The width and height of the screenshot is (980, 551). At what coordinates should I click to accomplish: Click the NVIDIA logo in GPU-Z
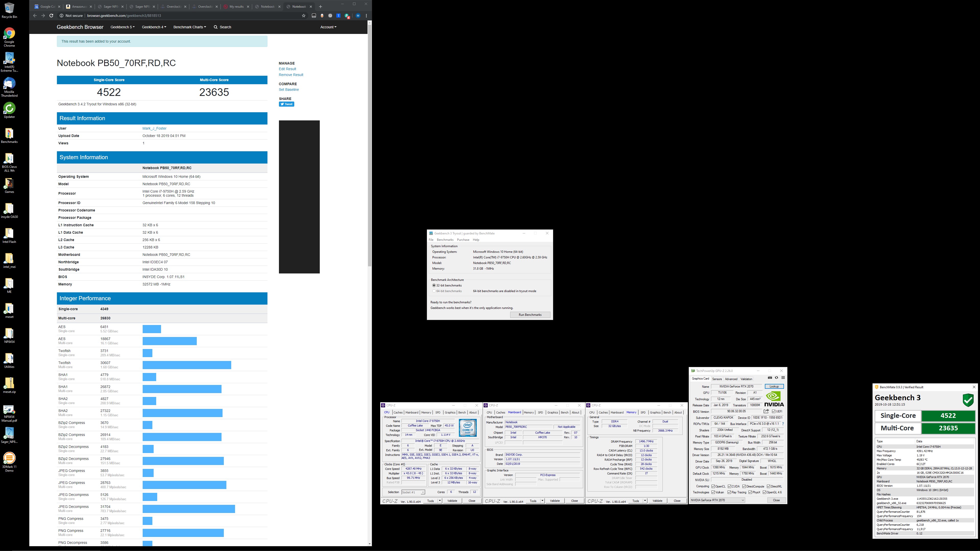click(x=774, y=399)
